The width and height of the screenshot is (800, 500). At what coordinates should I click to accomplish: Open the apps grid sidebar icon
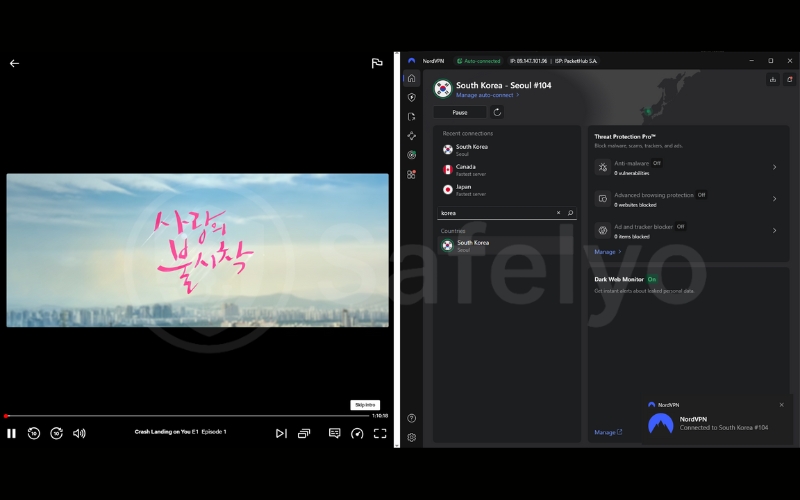(x=412, y=174)
